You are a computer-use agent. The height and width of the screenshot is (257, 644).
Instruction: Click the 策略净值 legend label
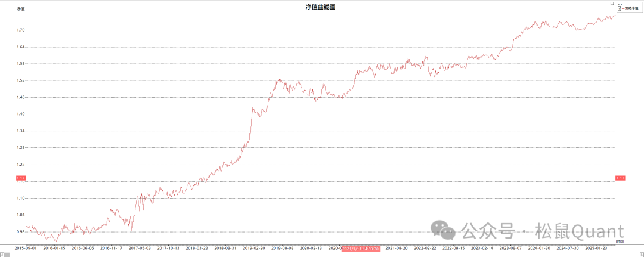pyautogui.click(x=631, y=8)
